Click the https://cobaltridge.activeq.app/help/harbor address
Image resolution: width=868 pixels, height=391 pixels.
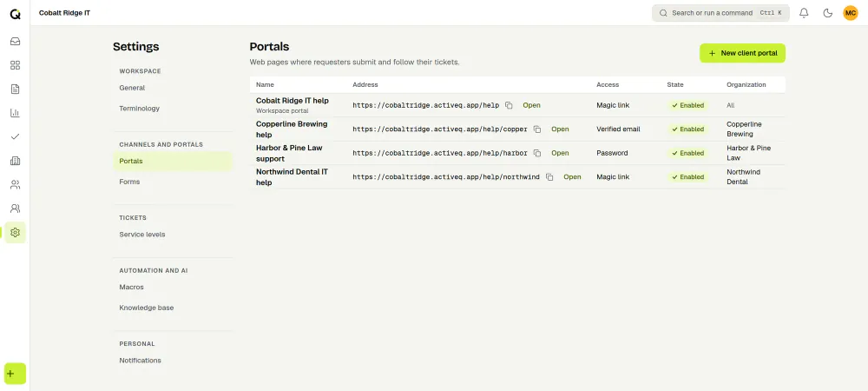point(440,153)
